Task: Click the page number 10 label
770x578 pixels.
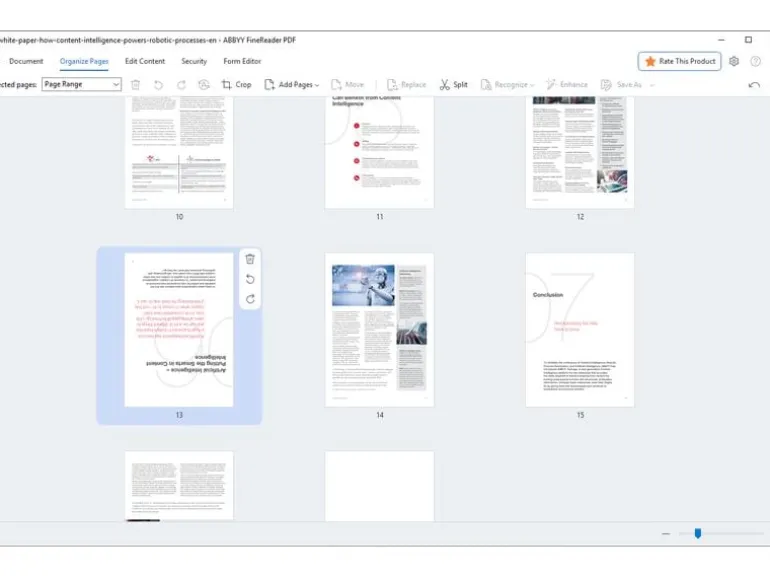Action: click(179, 217)
